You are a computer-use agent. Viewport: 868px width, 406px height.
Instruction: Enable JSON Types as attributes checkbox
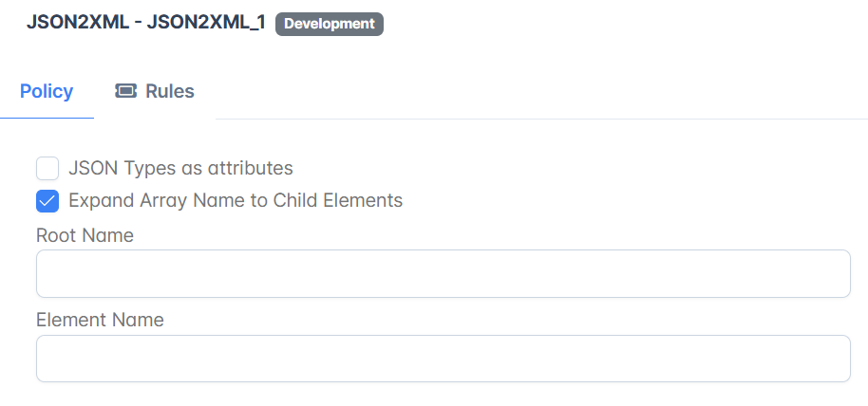(x=47, y=168)
